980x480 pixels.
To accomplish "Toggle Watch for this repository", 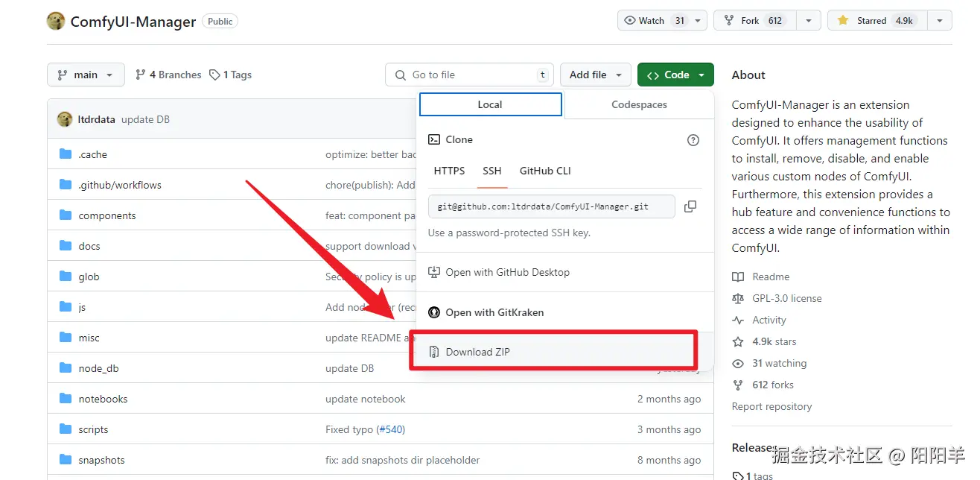I will 652,21.
